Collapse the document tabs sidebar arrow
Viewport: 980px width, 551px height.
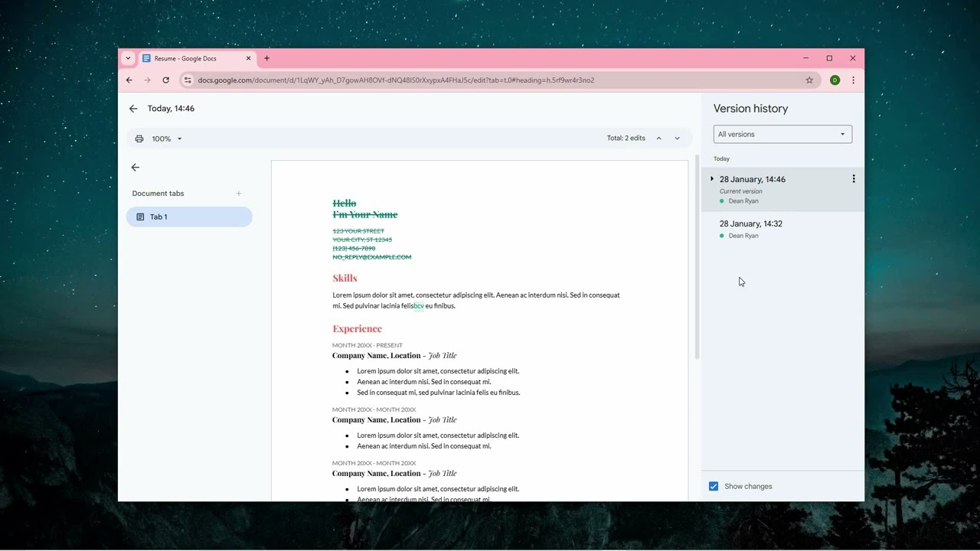(136, 168)
